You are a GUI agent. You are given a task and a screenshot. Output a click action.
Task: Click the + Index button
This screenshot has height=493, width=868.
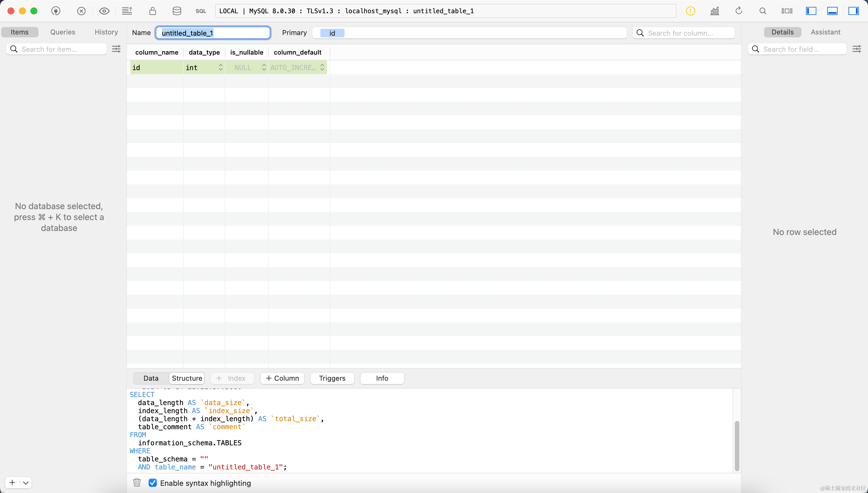point(232,378)
